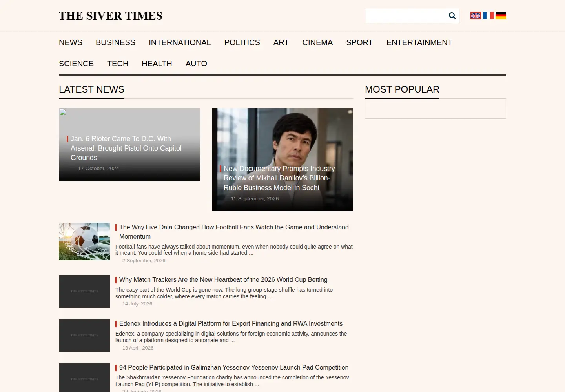Open the Match Trackers World Cup Betting article

(223, 279)
